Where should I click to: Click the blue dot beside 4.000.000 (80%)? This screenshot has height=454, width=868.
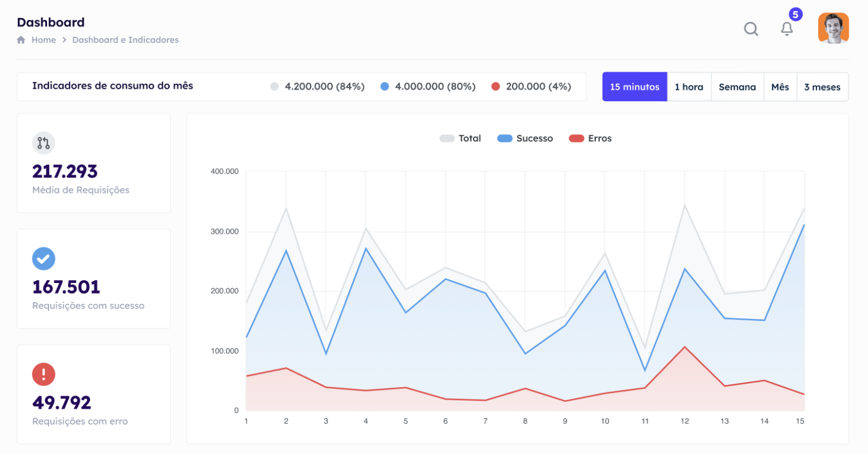click(x=385, y=87)
